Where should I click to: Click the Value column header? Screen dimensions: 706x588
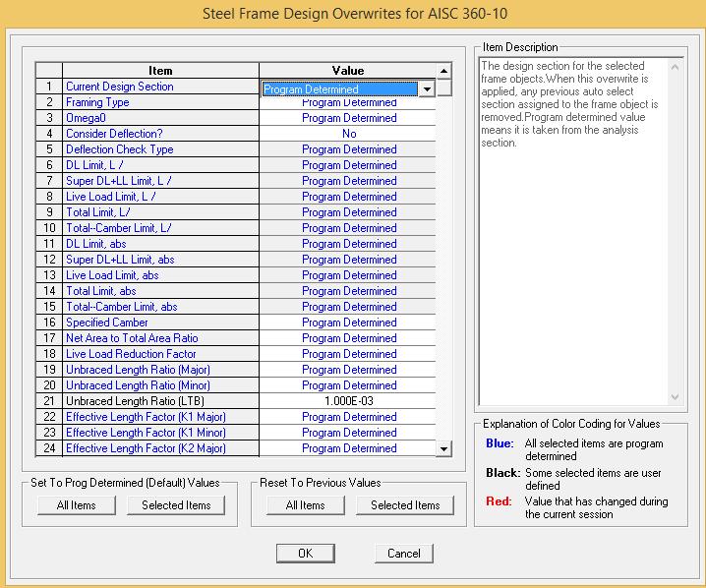348,71
